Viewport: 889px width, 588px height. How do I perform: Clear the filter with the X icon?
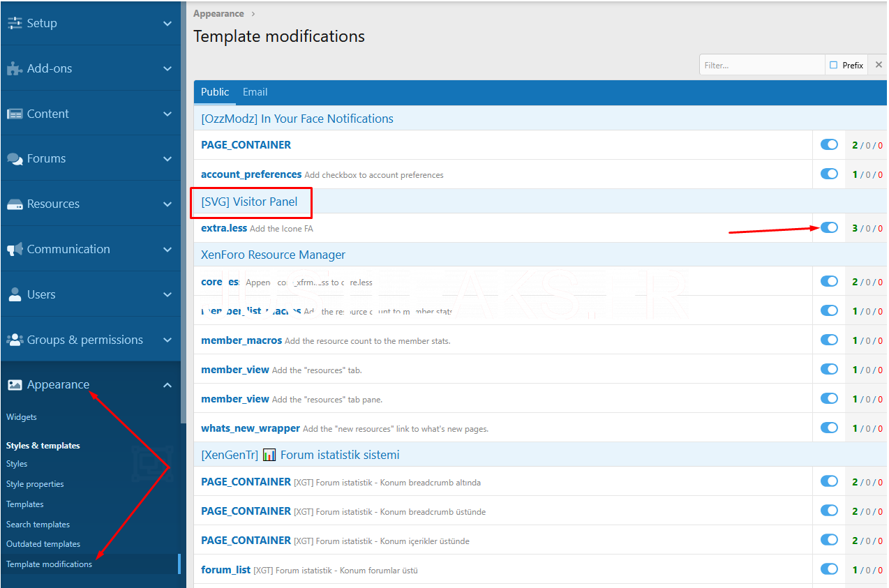click(x=879, y=65)
